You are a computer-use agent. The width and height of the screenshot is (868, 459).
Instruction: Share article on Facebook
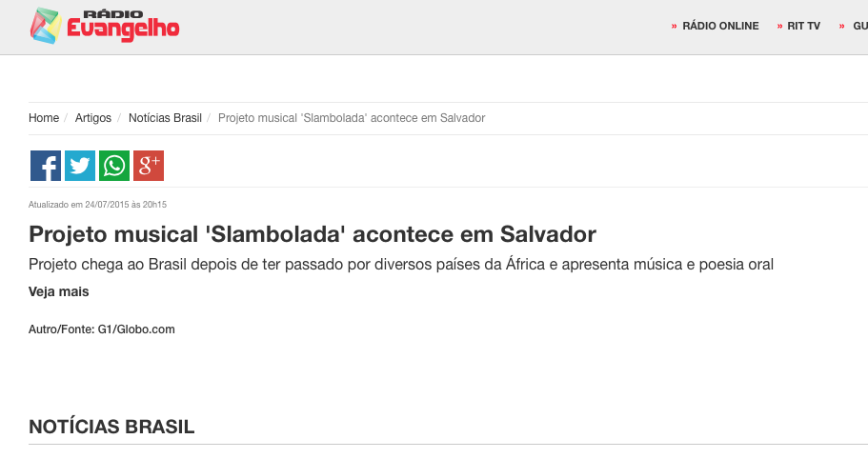click(46, 166)
